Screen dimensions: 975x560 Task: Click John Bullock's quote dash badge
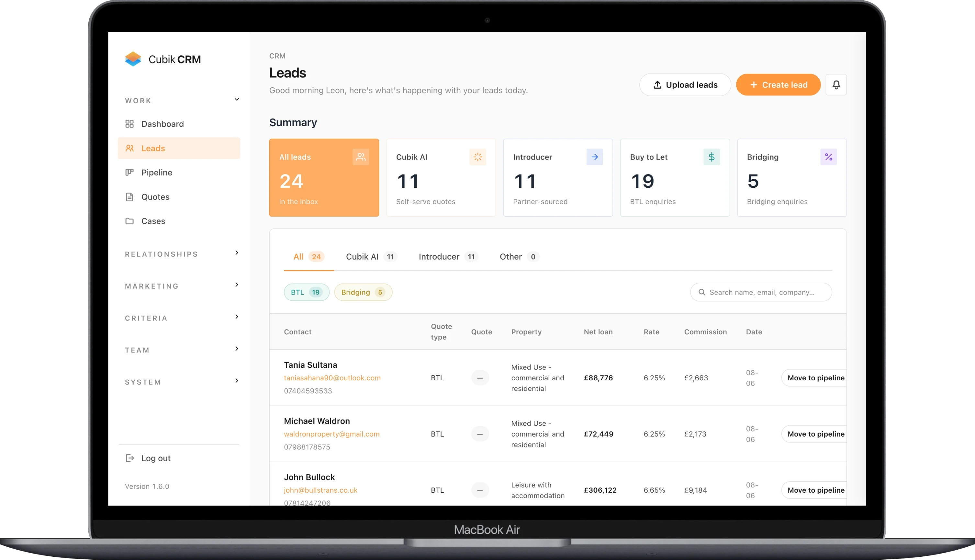coord(480,490)
